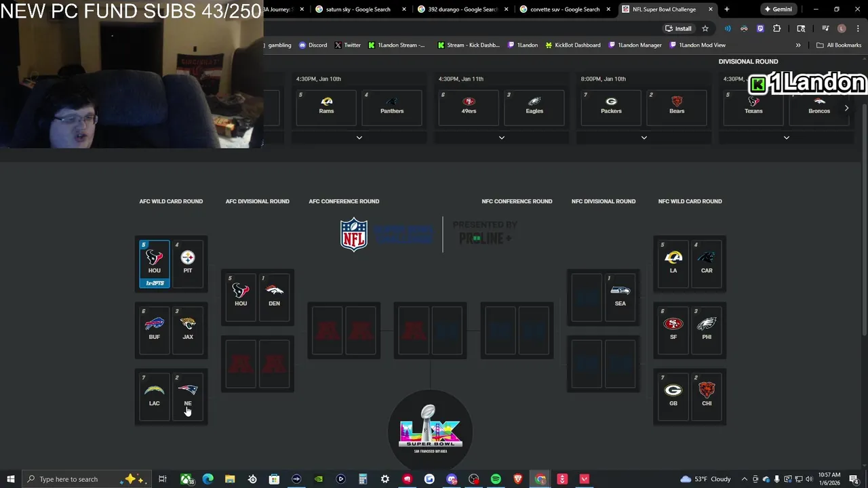The width and height of the screenshot is (868, 488).
Task: Open Calculator from the taskbar
Action: [363, 479]
